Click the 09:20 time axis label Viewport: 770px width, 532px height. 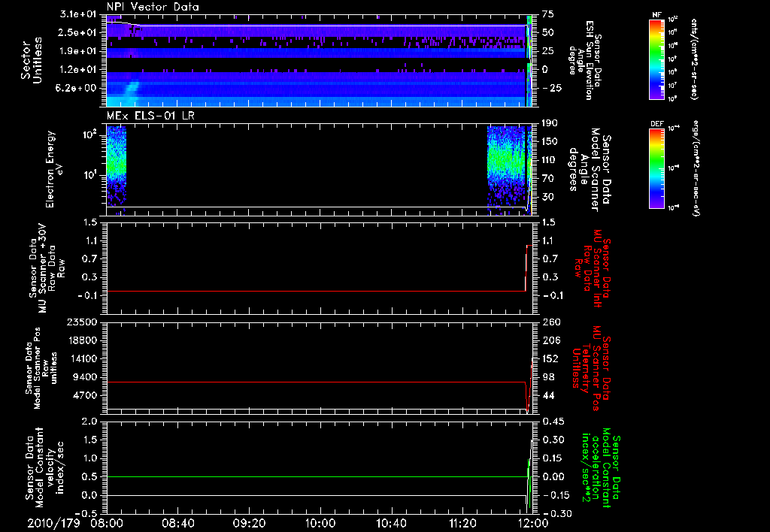pyautogui.click(x=250, y=523)
